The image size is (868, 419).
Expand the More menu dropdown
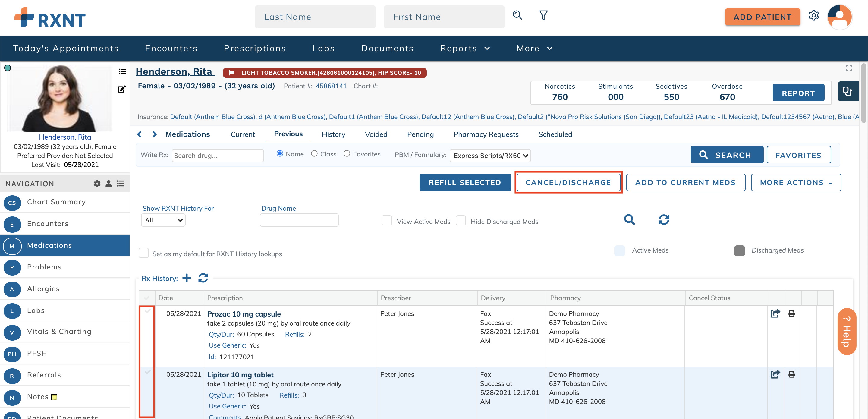pos(535,48)
